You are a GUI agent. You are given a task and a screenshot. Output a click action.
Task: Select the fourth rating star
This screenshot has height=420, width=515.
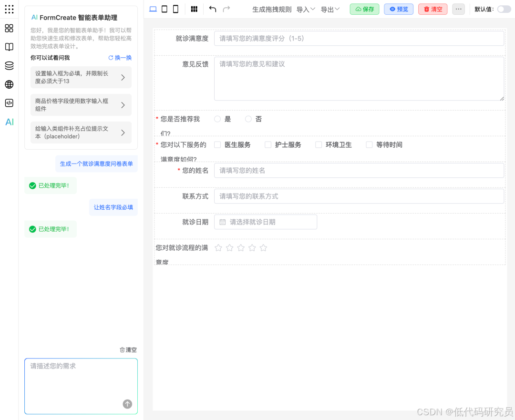pos(252,248)
